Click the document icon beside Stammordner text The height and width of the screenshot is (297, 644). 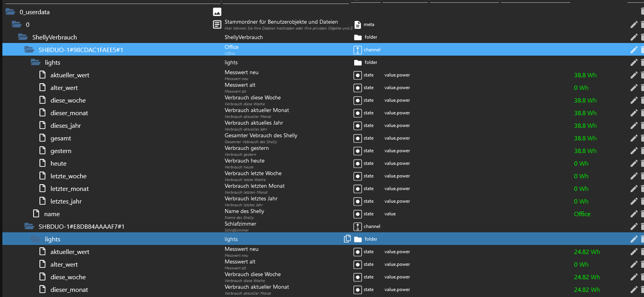pyautogui.click(x=217, y=24)
